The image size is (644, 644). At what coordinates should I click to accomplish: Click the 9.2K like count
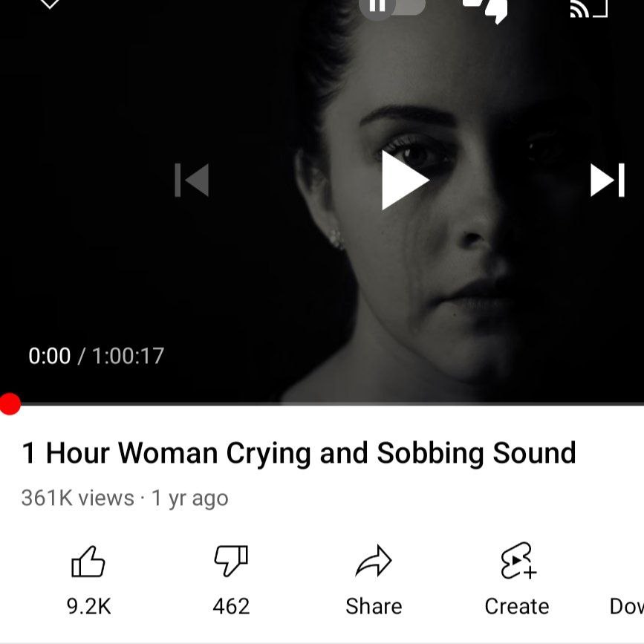(88, 606)
